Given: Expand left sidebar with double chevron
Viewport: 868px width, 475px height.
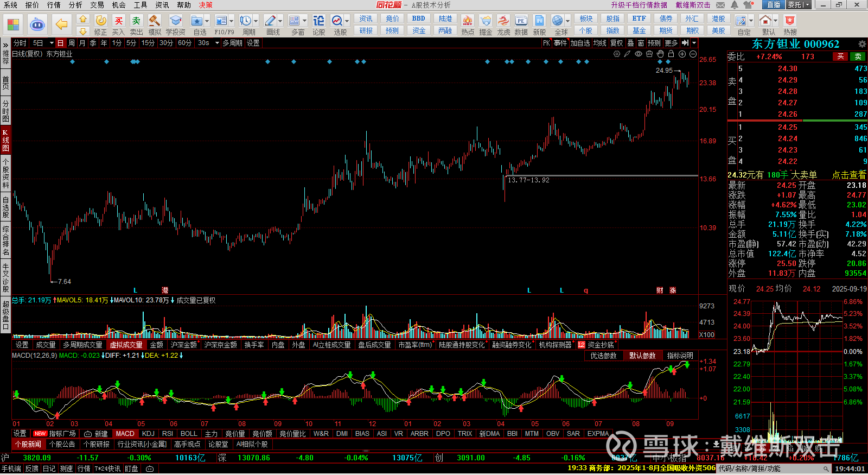Looking at the screenshot, I should [x=5, y=45].
